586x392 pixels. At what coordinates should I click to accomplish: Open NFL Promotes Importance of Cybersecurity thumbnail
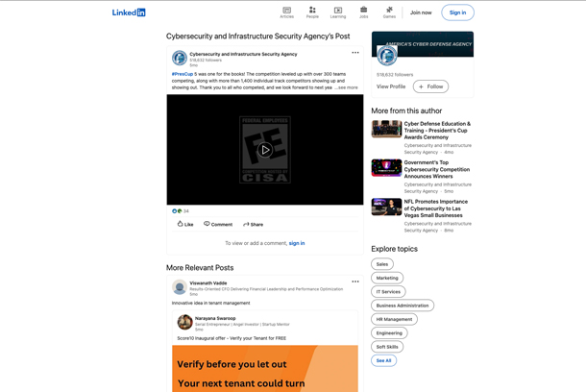386,207
